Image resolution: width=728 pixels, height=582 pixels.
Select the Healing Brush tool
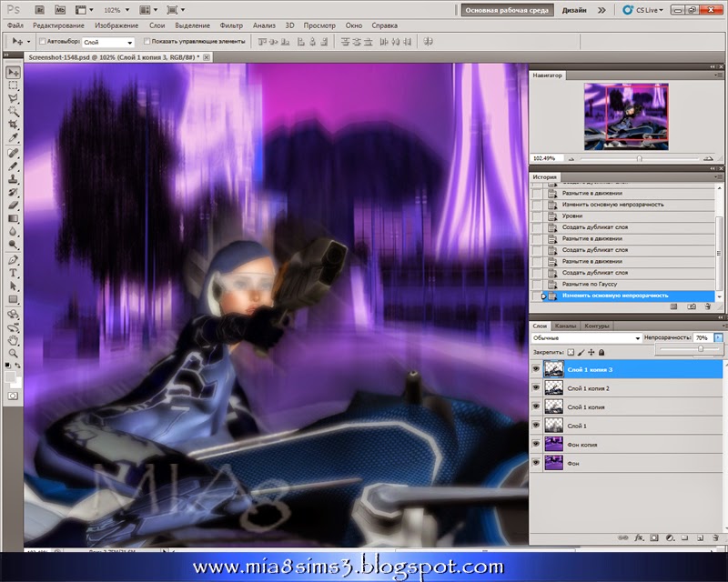(x=13, y=153)
